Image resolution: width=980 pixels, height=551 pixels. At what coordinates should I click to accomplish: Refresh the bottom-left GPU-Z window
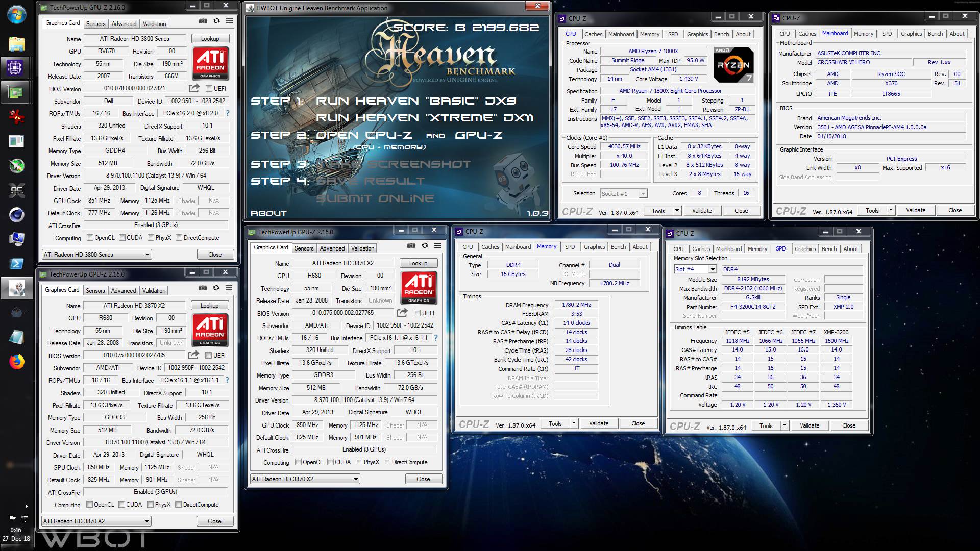[216, 288]
